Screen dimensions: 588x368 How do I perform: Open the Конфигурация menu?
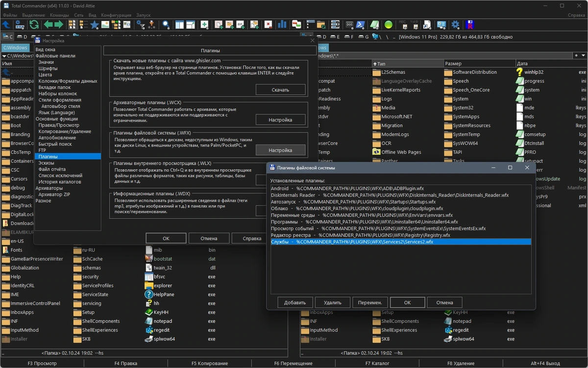point(116,15)
